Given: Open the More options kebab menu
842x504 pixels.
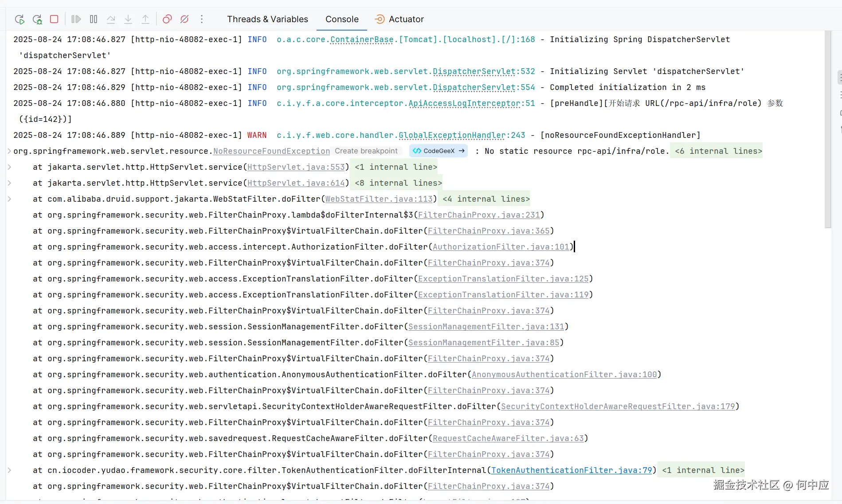Looking at the screenshot, I should click(x=202, y=19).
